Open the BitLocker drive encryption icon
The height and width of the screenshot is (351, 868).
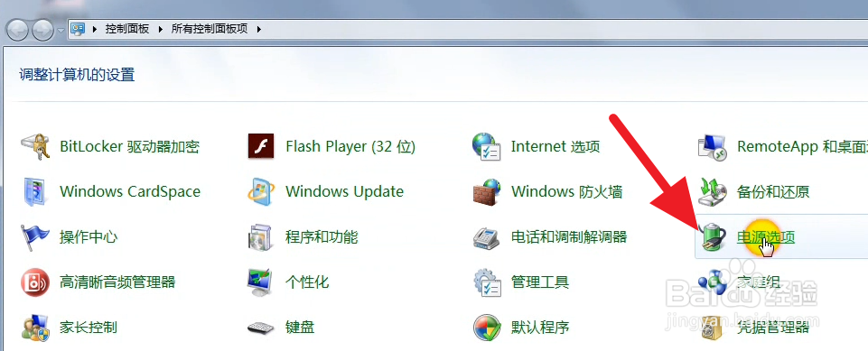point(34,146)
